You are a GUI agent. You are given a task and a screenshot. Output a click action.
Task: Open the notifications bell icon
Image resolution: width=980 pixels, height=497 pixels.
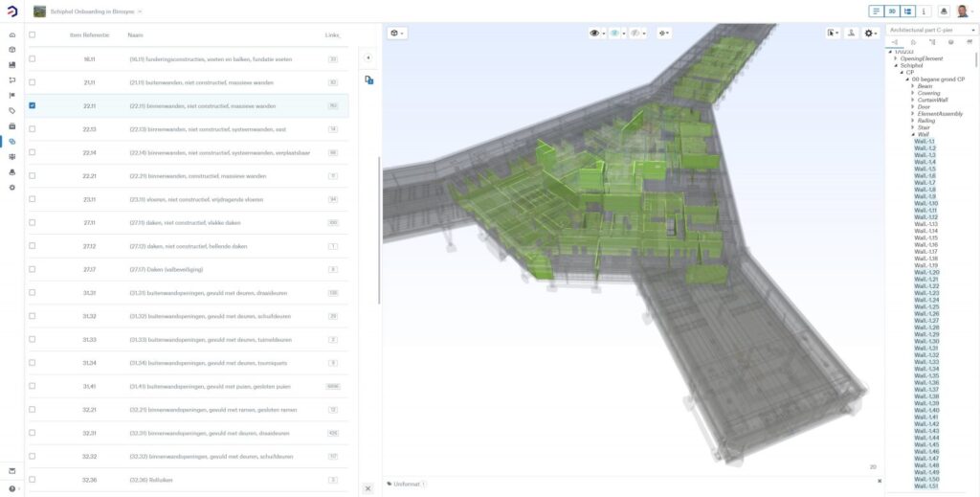pyautogui.click(x=945, y=11)
